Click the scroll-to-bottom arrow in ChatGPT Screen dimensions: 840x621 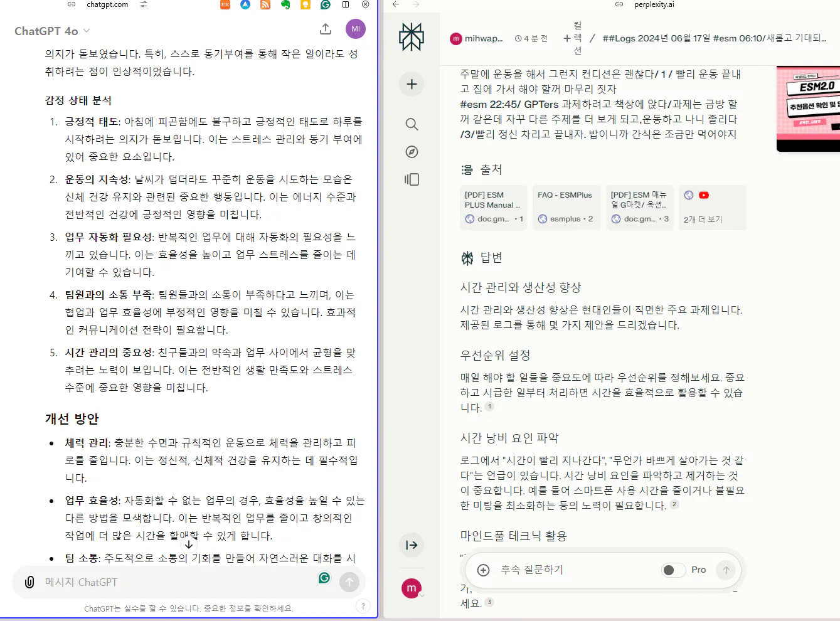189,544
